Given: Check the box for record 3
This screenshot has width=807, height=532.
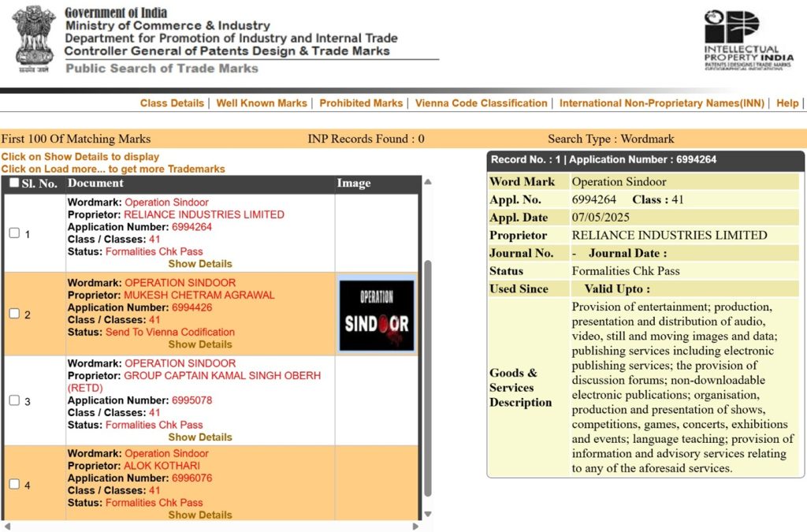Looking at the screenshot, I should pyautogui.click(x=14, y=400).
